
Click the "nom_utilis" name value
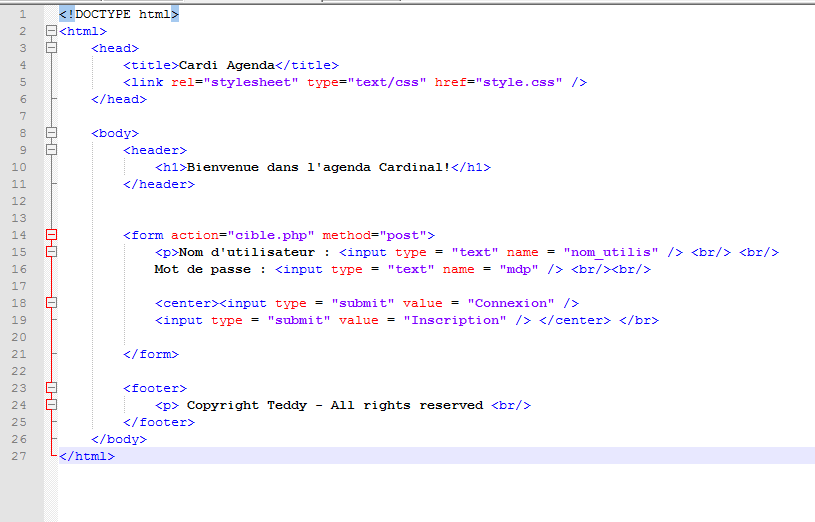click(x=611, y=252)
